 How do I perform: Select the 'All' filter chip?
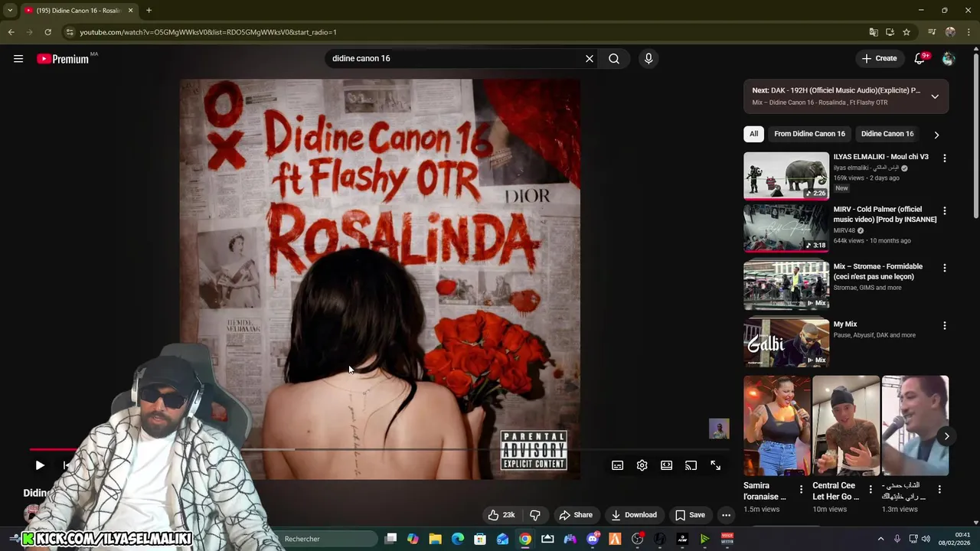(753, 134)
